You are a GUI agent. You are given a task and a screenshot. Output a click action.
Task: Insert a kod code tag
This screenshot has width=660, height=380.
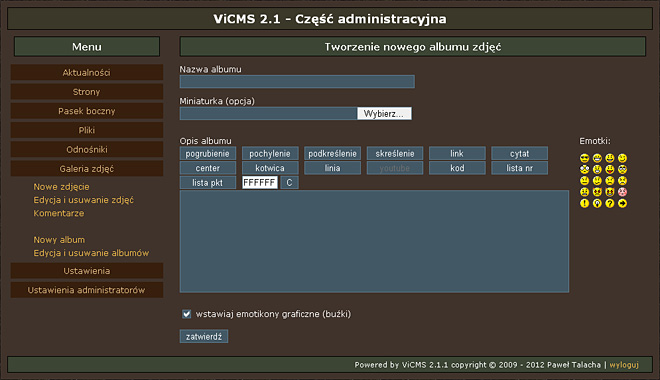(457, 168)
